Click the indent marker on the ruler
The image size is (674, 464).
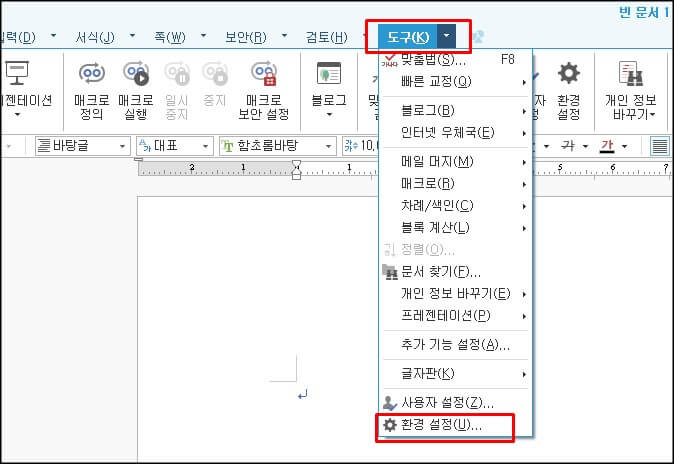pos(296,169)
